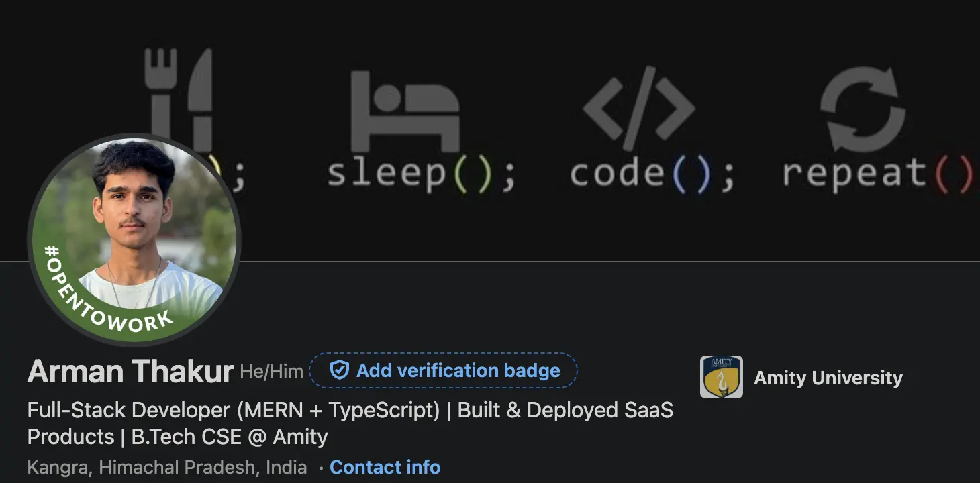Click the code brackets icon in banner
Screen dimensions: 980x483
(x=638, y=107)
